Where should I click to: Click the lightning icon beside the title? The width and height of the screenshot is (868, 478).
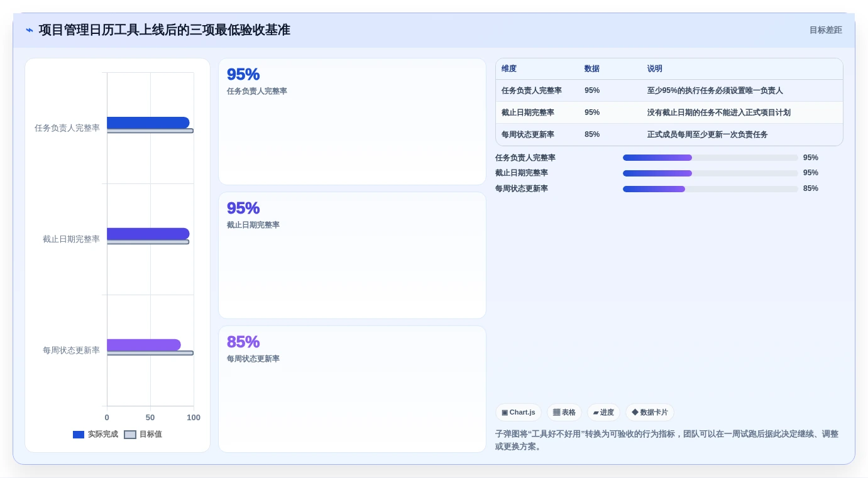[x=30, y=30]
